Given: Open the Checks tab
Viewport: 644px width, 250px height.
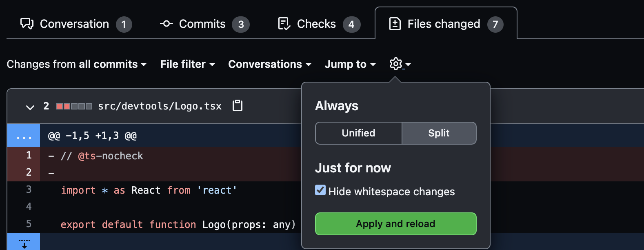Looking at the screenshot, I should point(319,24).
